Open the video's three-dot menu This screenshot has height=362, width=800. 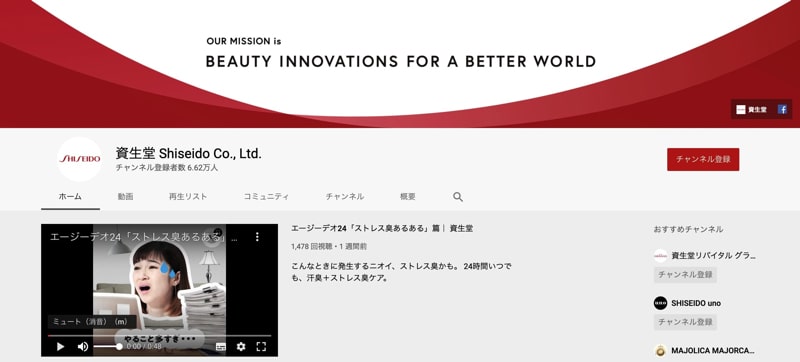(x=257, y=237)
